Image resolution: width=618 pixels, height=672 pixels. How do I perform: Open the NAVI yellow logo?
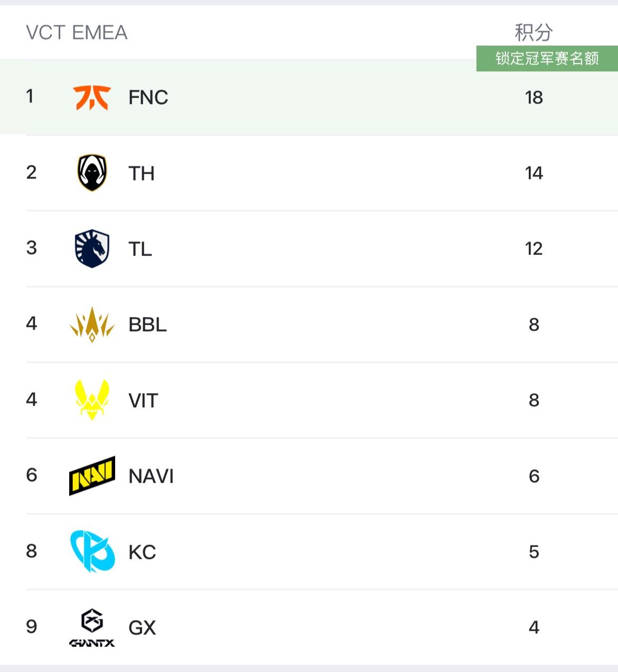tap(92, 476)
